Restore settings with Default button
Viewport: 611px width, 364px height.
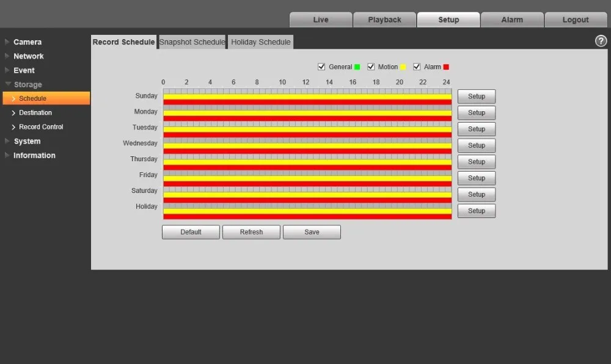[x=191, y=232]
